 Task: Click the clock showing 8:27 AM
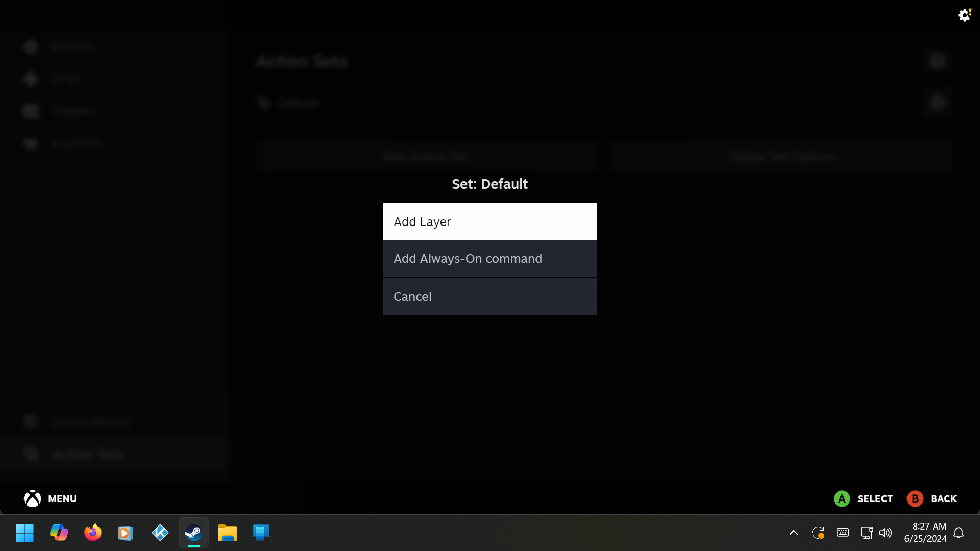(925, 532)
